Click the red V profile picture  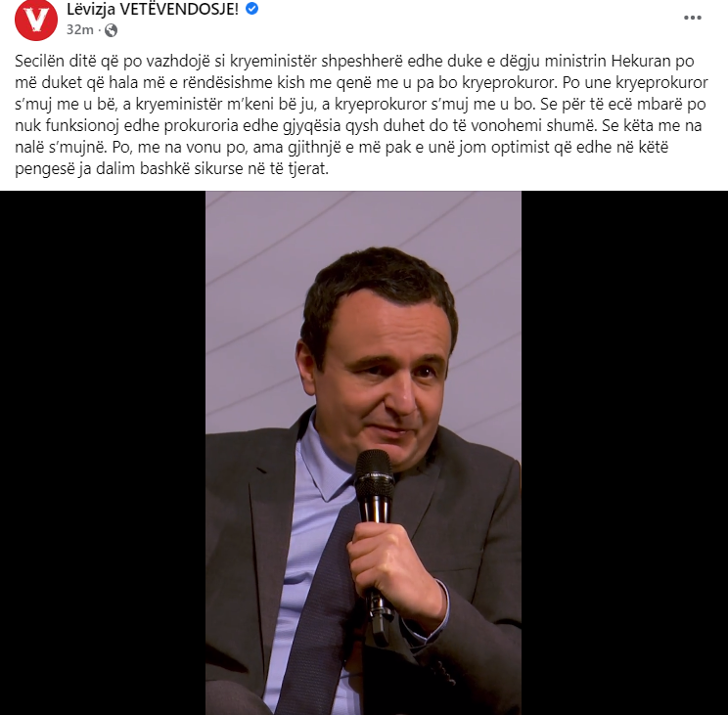point(36,20)
